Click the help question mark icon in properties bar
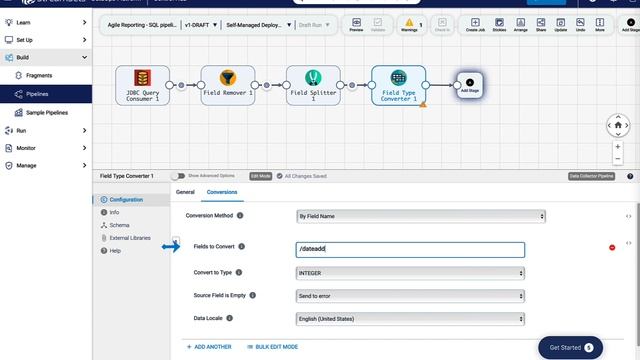This screenshot has height=360, width=640. click(x=630, y=176)
